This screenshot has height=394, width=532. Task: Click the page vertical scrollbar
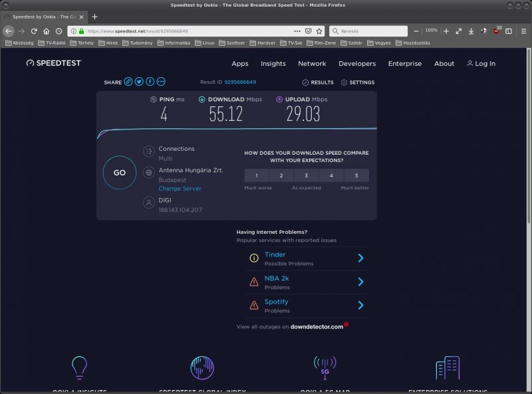tap(529, 136)
